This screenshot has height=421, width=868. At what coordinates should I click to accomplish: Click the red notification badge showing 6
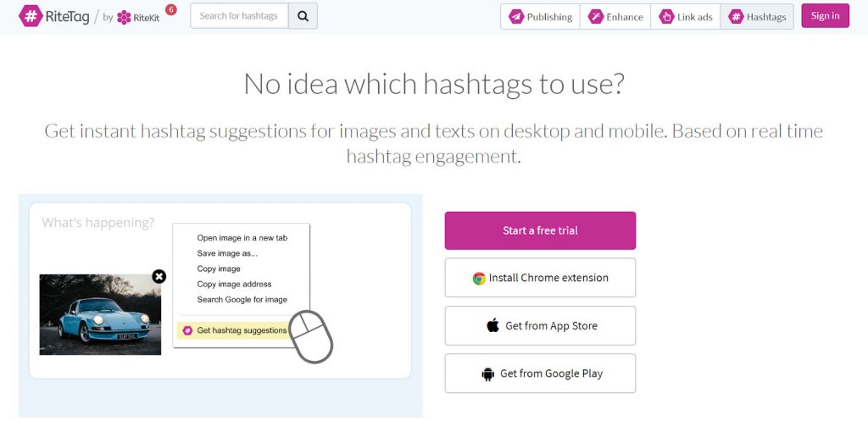(171, 9)
